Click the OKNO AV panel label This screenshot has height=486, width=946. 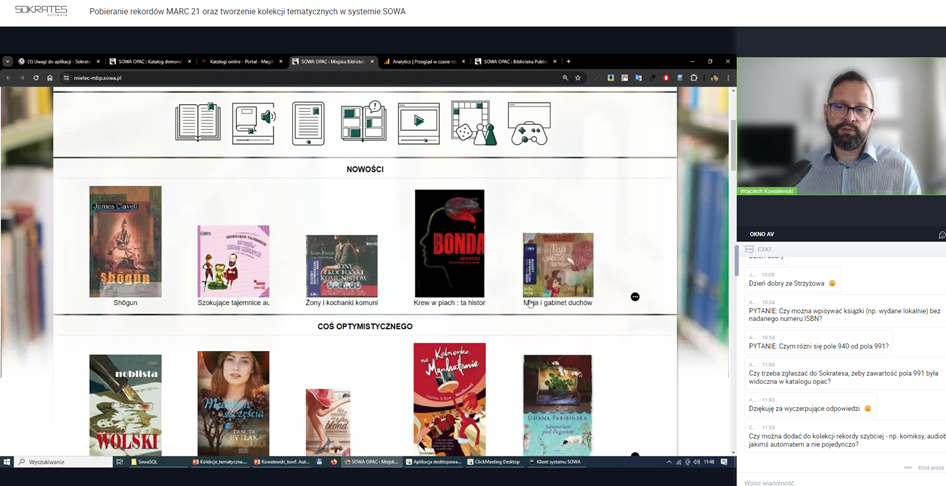tap(761, 234)
